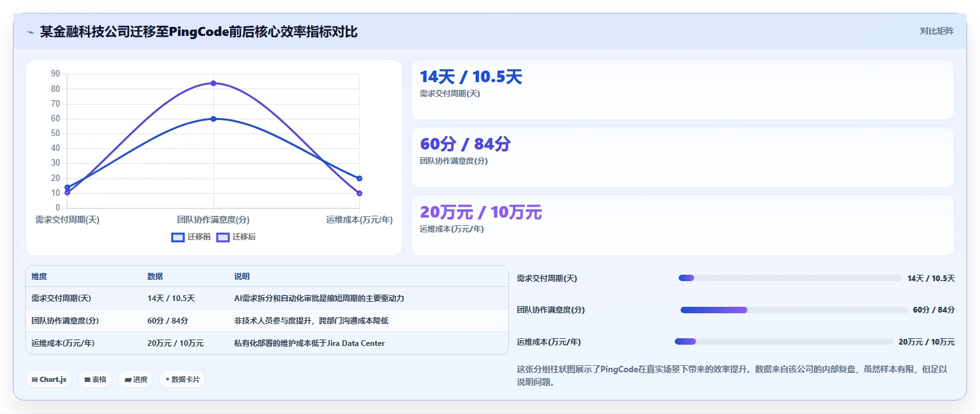Screen dimensions: 980x414
Task: Click the chart x-axis label 运维成本(万元/年)
Action: (359, 220)
